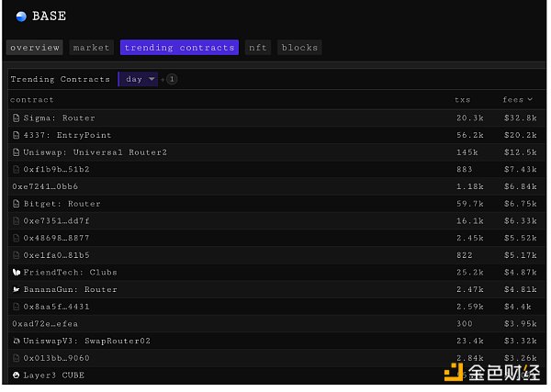551x392 pixels.
Task: Open the FriendTech: Clubs contract
Action: coord(71,273)
